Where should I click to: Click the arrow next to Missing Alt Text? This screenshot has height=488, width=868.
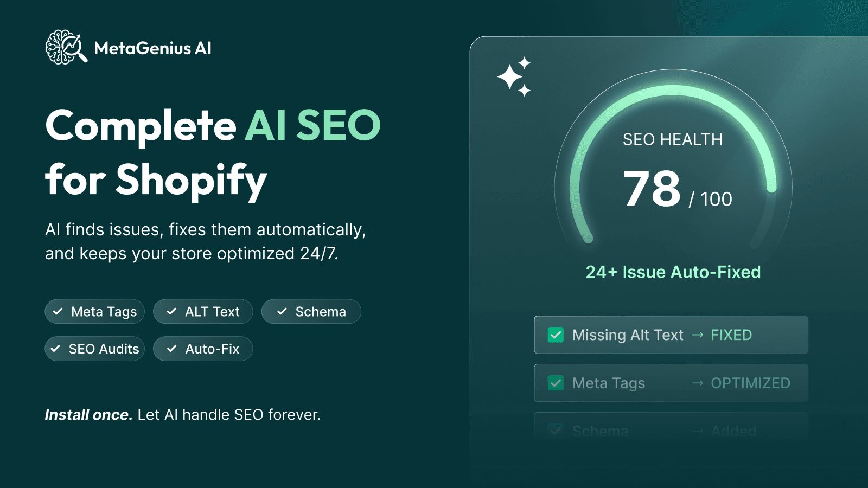point(698,335)
